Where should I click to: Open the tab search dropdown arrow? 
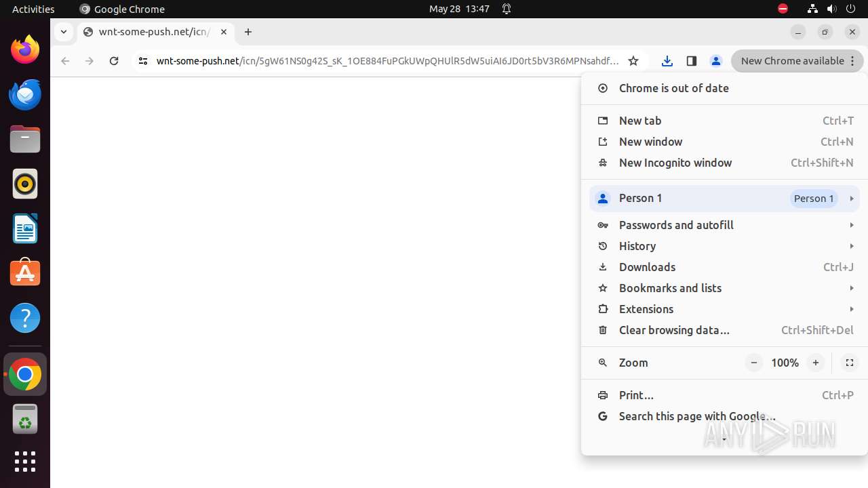63,32
